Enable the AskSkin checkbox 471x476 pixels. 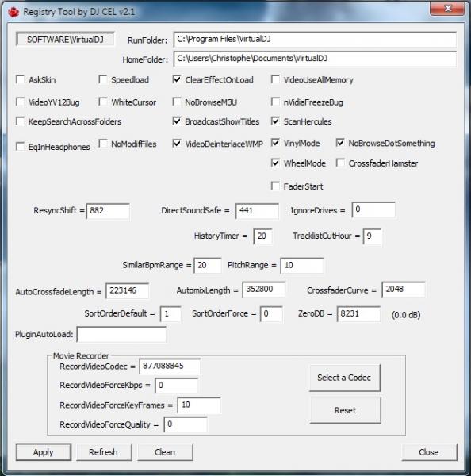pos(20,79)
